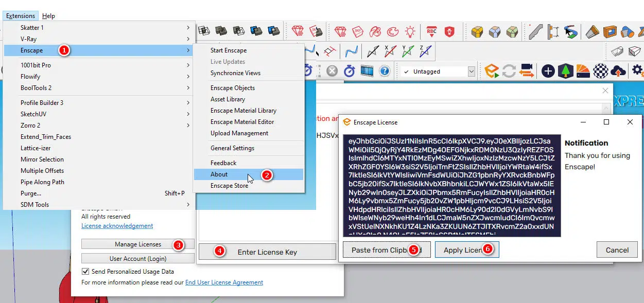Open the Enscape material editor checkered sphere icon
Image resolution: width=644 pixels, height=303 pixels.
click(x=600, y=70)
